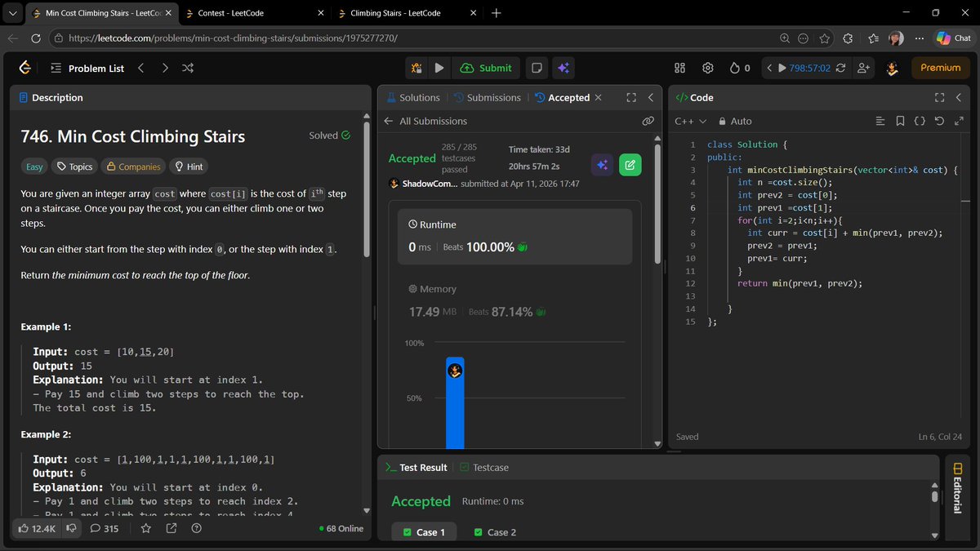This screenshot has width=980, height=551.
Task: Click the Easy difficulty tag
Action: point(34,167)
